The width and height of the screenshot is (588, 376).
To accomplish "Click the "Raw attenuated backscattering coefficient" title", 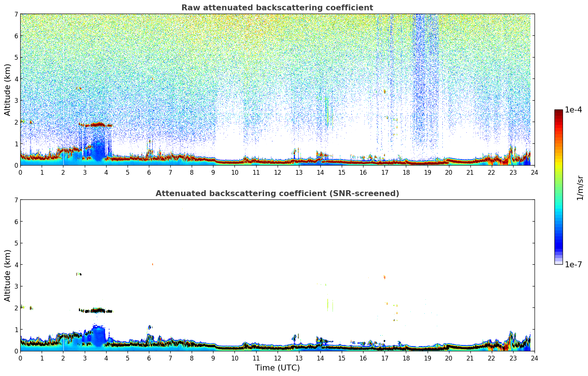I will click(277, 8).
